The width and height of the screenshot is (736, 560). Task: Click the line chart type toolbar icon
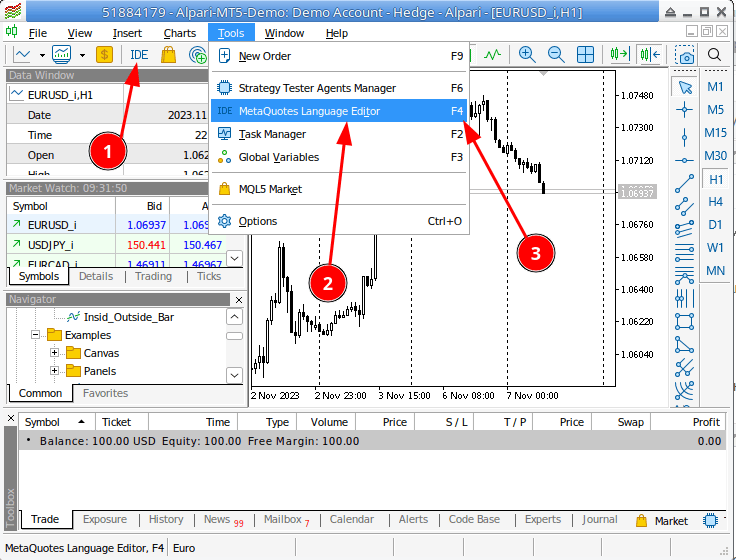point(23,55)
